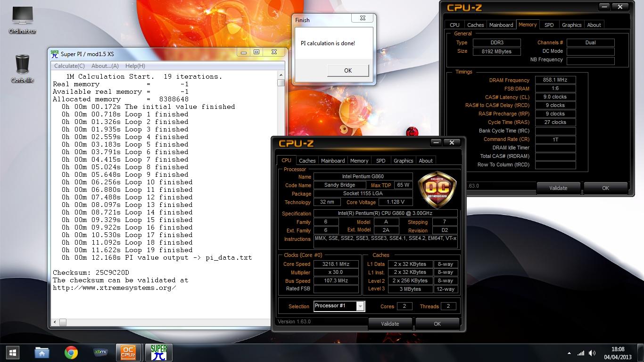Click the Multiplier value x 30.0
Image resolution: width=644 pixels, height=362 pixels.
coord(336,272)
